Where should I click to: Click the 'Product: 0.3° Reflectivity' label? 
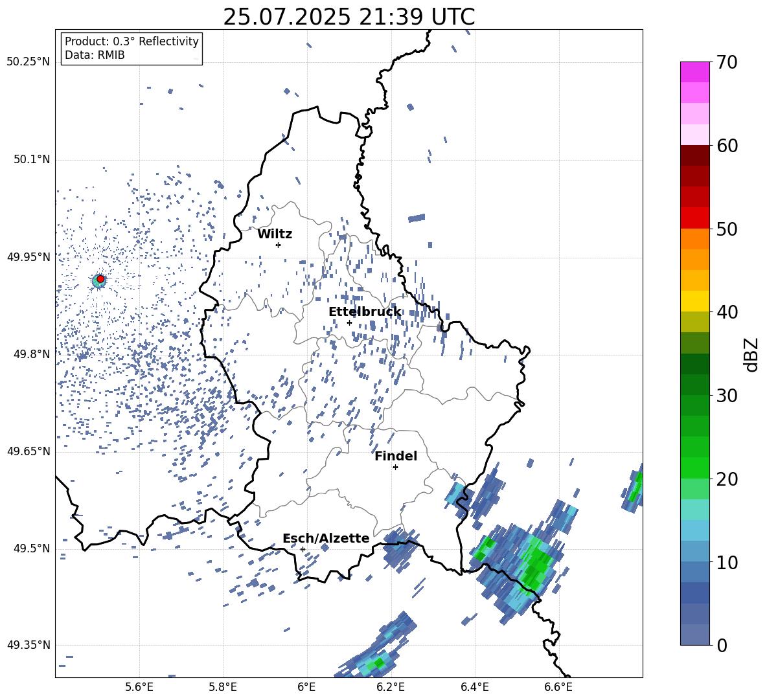coord(132,41)
